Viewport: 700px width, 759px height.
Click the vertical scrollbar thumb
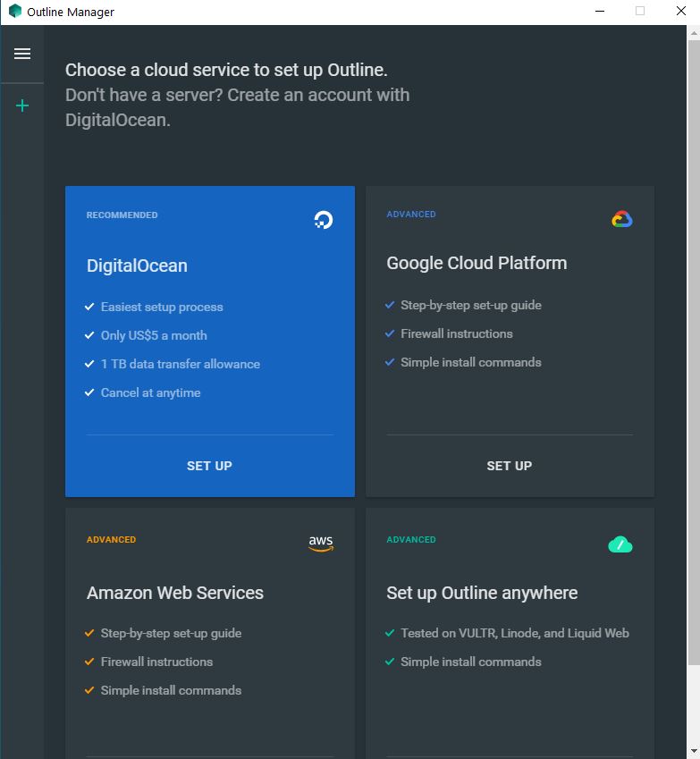[693, 352]
